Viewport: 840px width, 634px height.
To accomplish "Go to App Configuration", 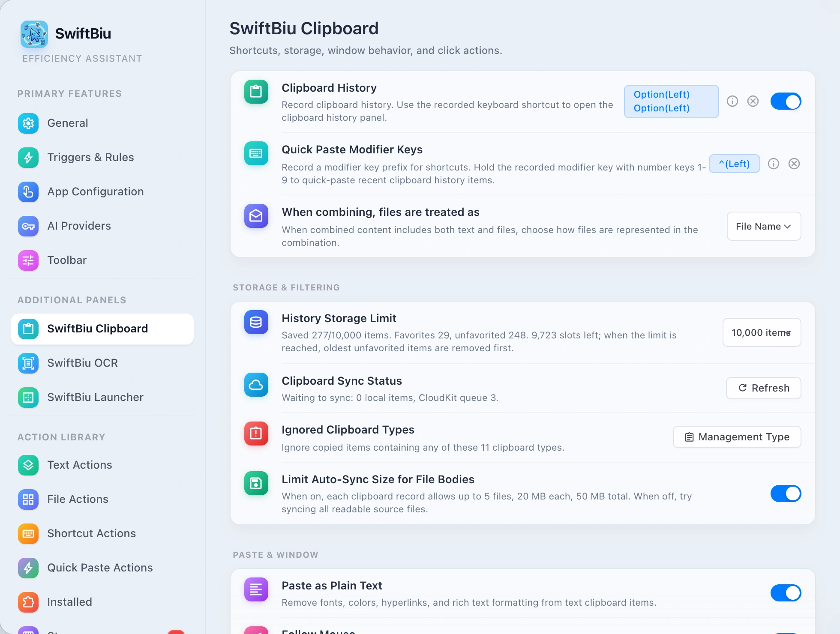I will pyautogui.click(x=102, y=192).
